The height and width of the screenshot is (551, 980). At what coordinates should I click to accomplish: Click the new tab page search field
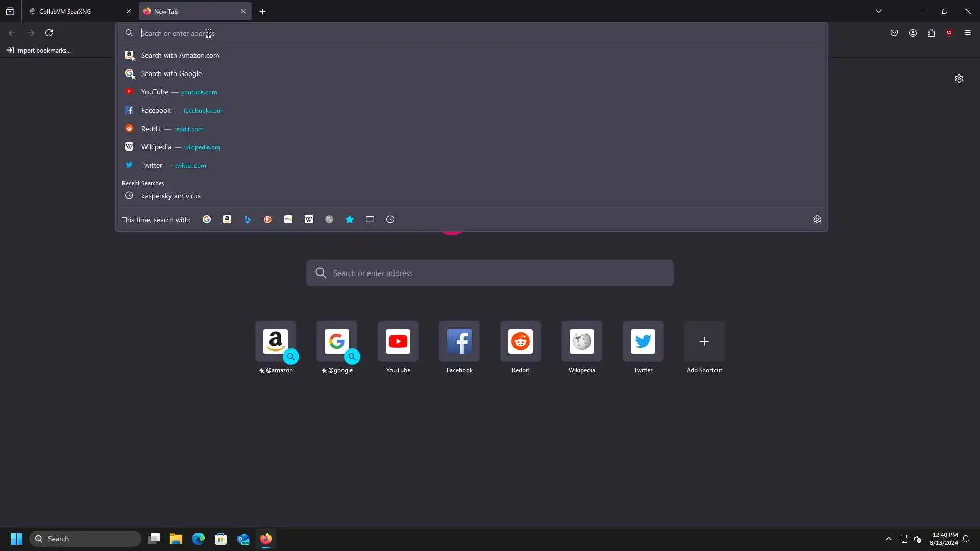click(x=490, y=273)
